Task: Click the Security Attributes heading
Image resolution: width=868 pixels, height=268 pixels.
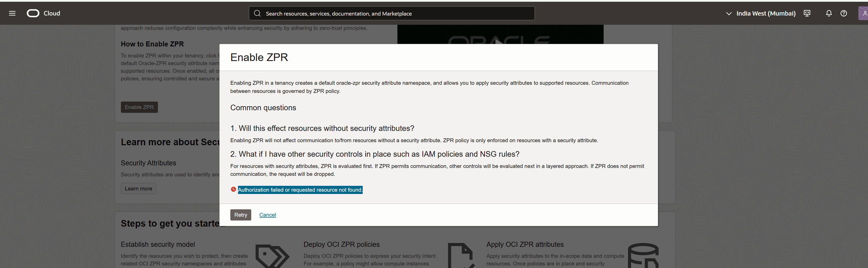Action: (x=148, y=163)
